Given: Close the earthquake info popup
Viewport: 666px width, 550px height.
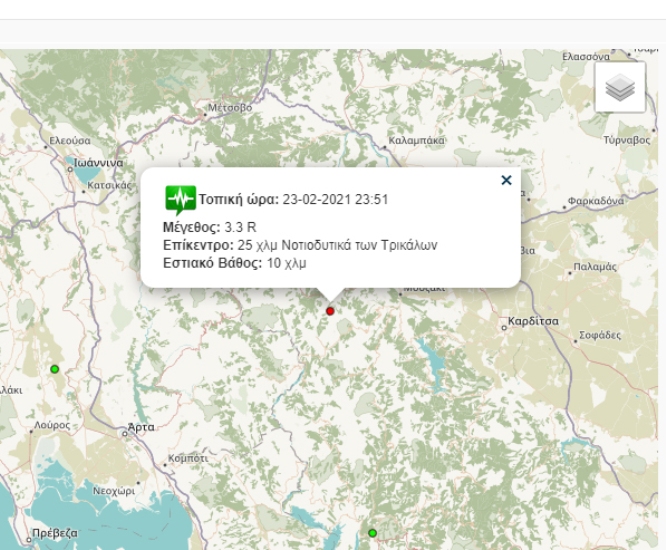Looking at the screenshot, I should point(506,180).
